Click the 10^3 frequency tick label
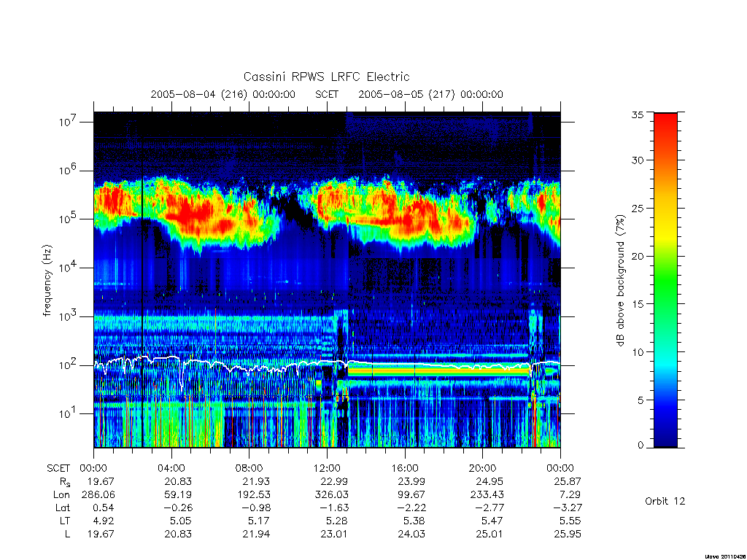747x560 pixels. point(69,316)
